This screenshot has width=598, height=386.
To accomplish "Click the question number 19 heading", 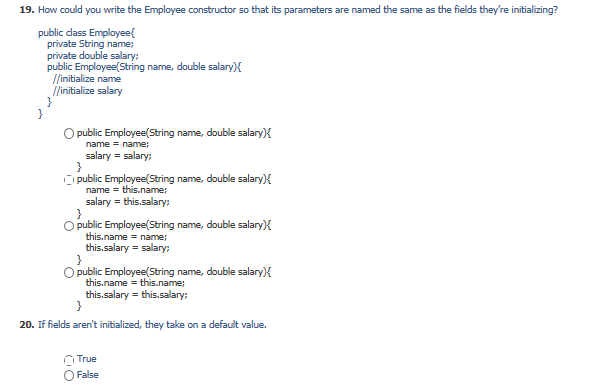I will (x=27, y=10).
